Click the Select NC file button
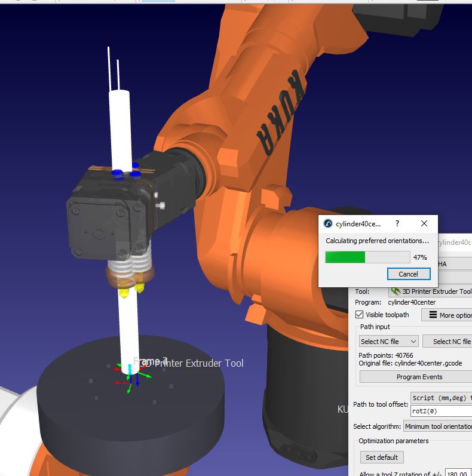The height and width of the screenshot is (476, 472). [x=449, y=342]
